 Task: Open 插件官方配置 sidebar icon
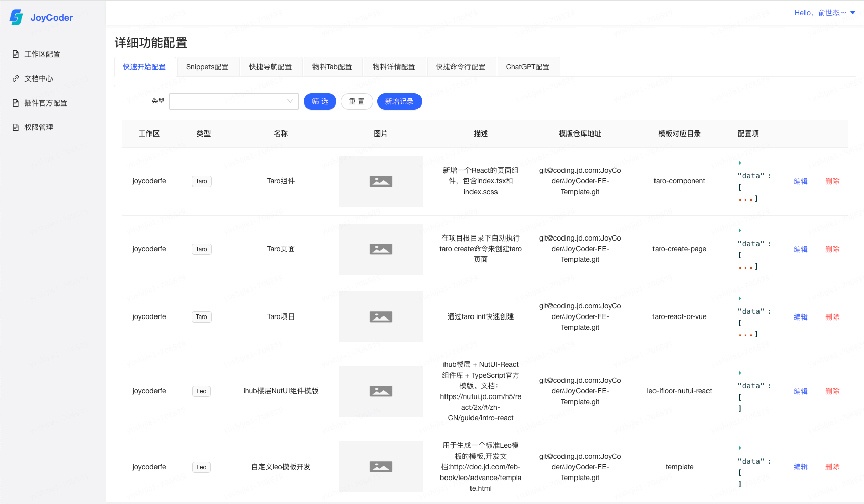pos(16,103)
